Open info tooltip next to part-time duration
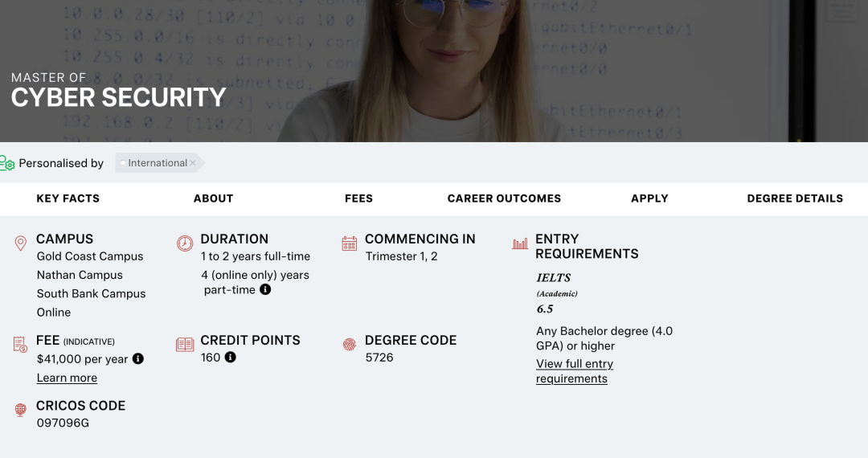 (x=265, y=289)
